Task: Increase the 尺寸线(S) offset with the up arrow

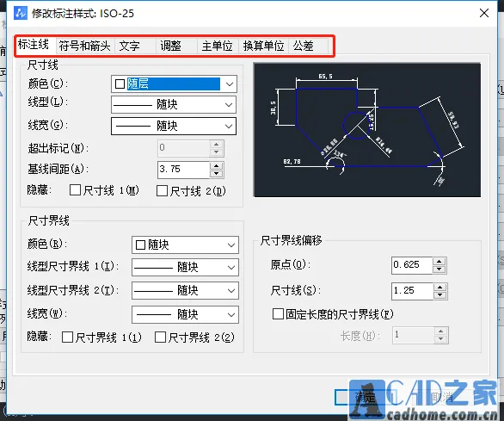Action: coord(440,287)
